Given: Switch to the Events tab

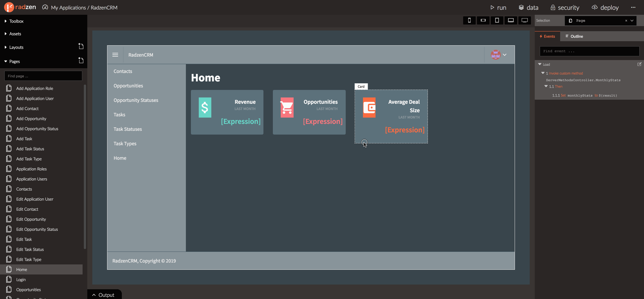Looking at the screenshot, I should pos(547,36).
